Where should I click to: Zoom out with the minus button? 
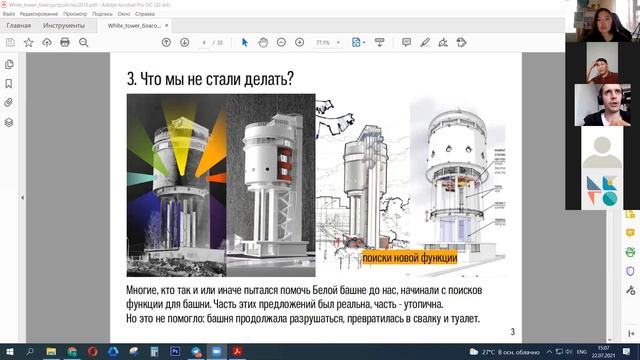[x=281, y=42]
